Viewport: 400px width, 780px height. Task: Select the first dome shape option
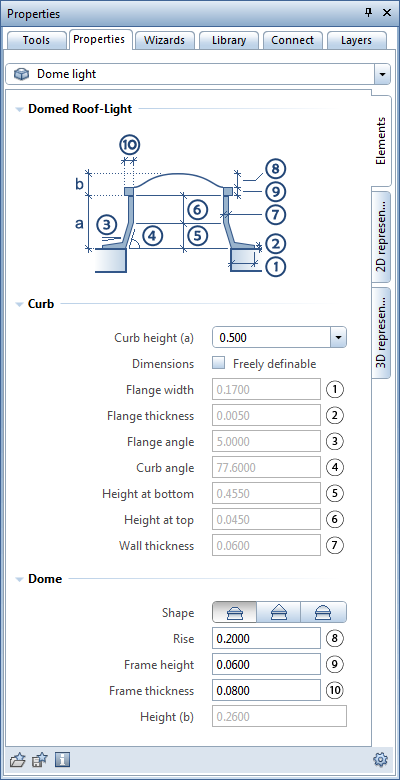(x=234, y=612)
